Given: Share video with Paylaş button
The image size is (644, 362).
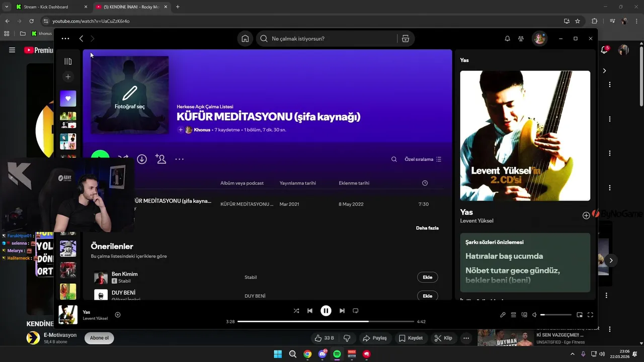Looking at the screenshot, I should point(375,338).
